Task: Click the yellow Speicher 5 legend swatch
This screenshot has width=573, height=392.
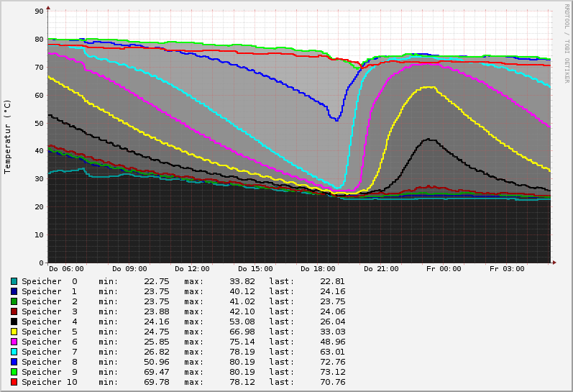Action: (14, 332)
